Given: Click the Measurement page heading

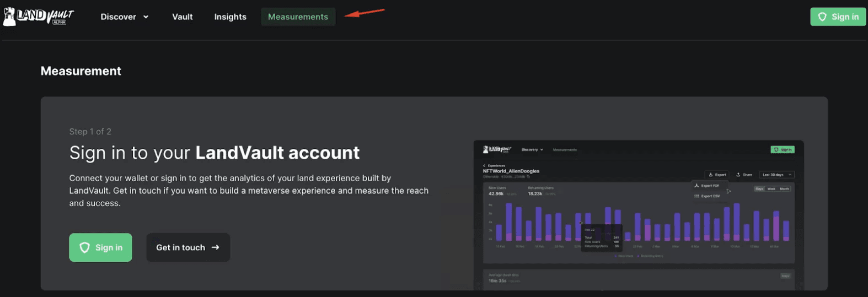Looking at the screenshot, I should (x=81, y=71).
